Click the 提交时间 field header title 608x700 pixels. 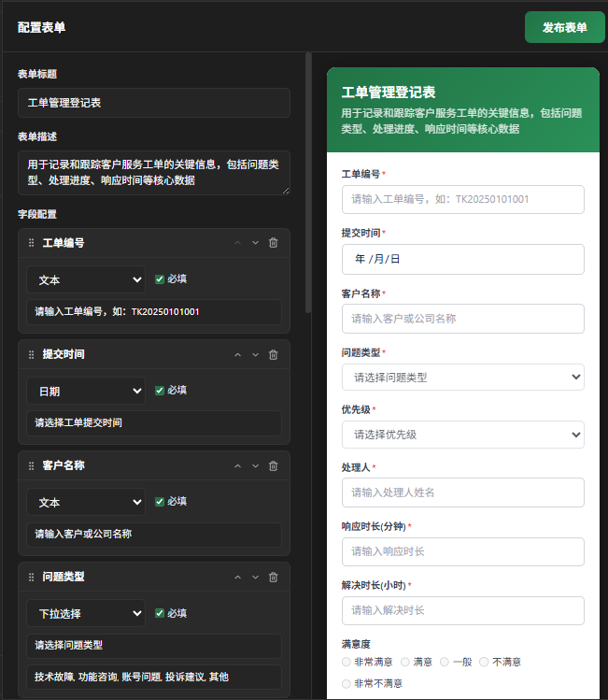64,354
